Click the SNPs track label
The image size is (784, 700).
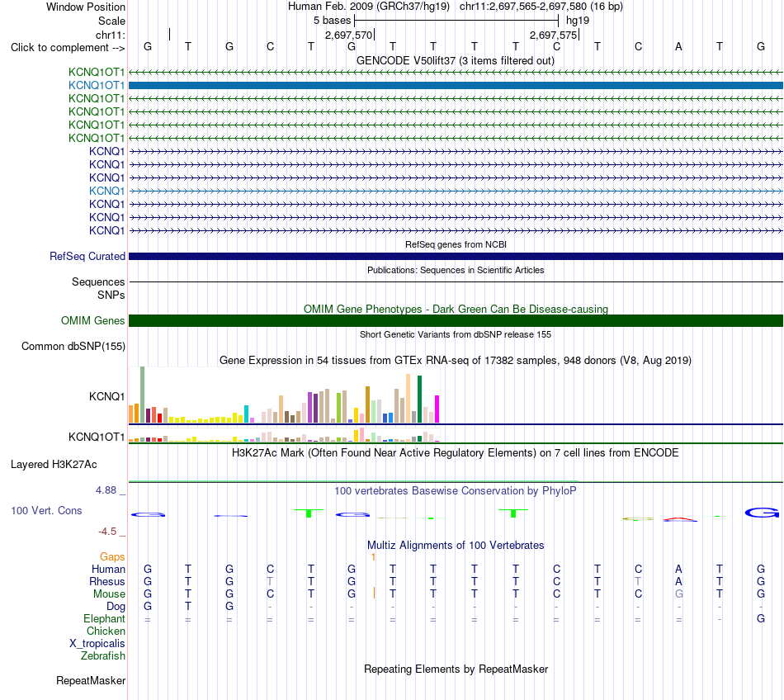111,295
